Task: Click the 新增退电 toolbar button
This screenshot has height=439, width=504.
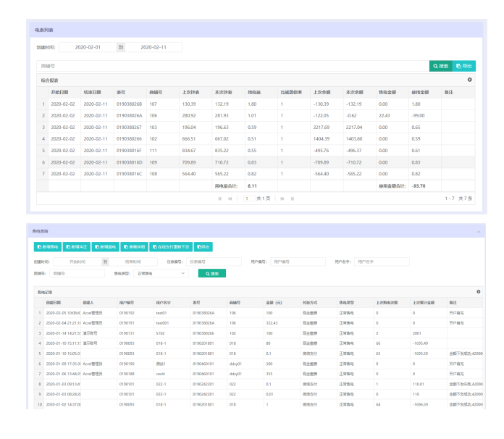Action: pyautogui.click(x=106, y=247)
